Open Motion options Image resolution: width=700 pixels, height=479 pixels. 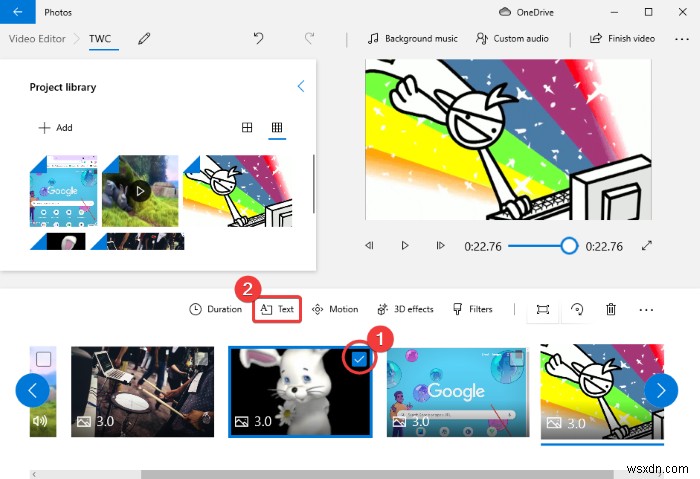(x=335, y=309)
